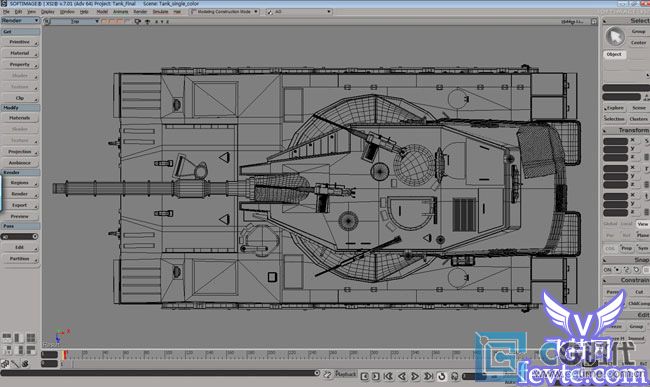Open the Clip menu button
The width and height of the screenshot is (650, 387).
20,98
